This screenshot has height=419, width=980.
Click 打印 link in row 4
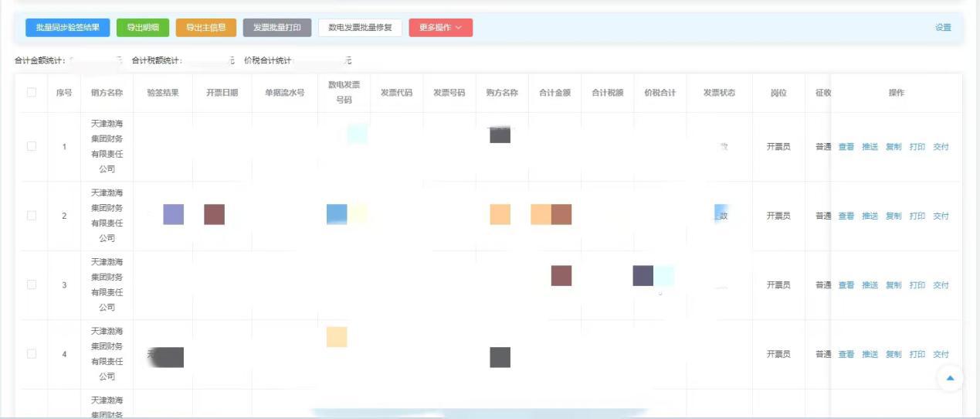(917, 354)
